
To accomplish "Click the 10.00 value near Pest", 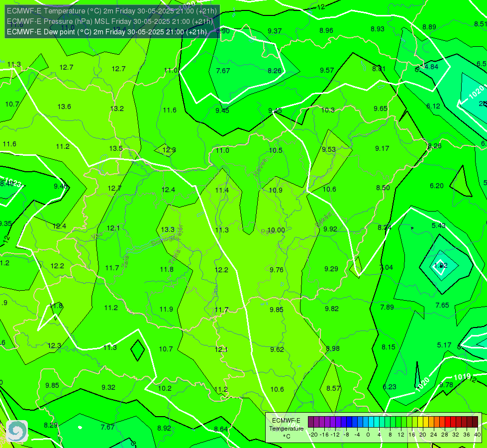I will [276, 230].
